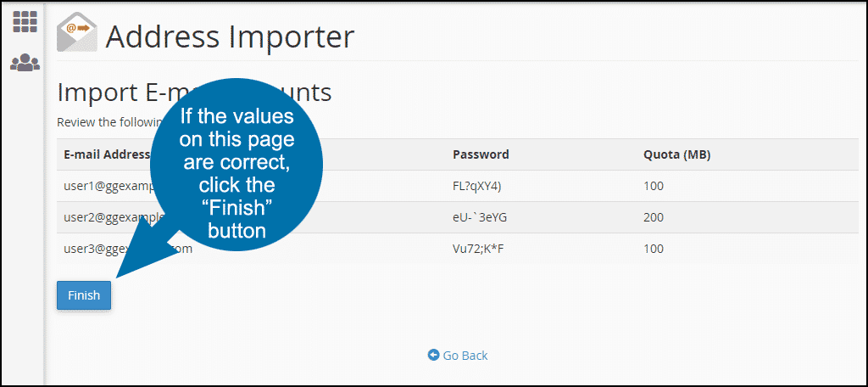Click the 100 quota in user1 row
868x387 pixels.
654,187
